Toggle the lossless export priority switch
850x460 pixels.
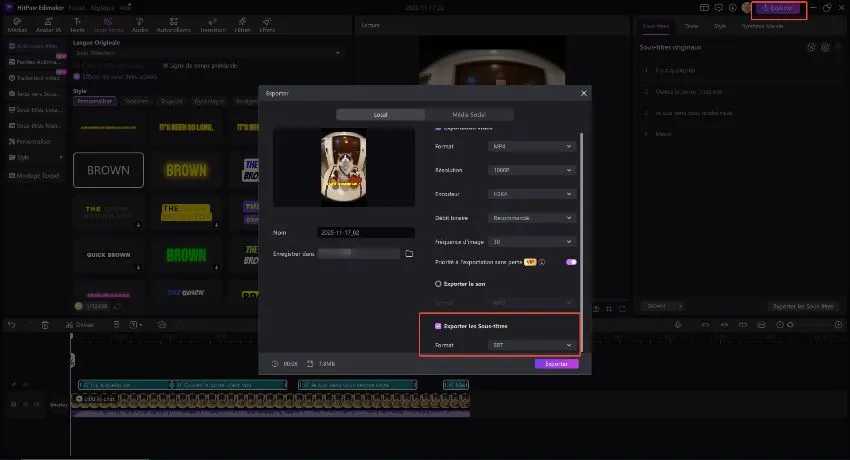point(571,262)
